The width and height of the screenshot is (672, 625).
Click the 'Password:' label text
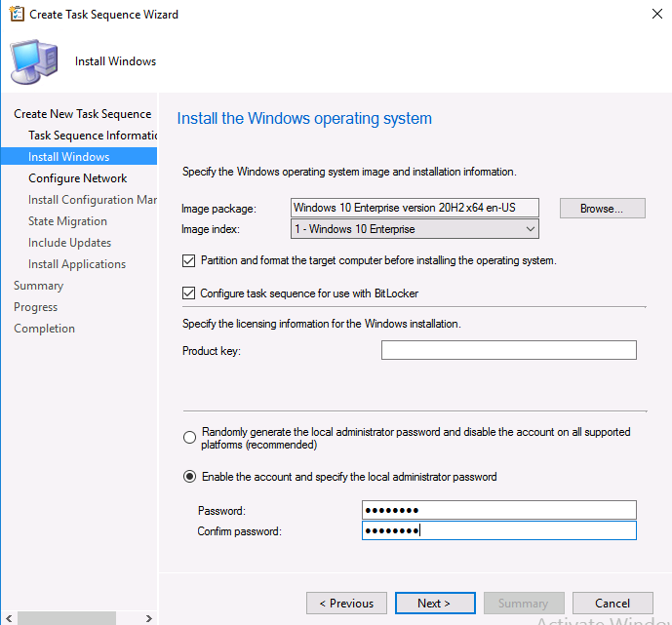[221, 511]
